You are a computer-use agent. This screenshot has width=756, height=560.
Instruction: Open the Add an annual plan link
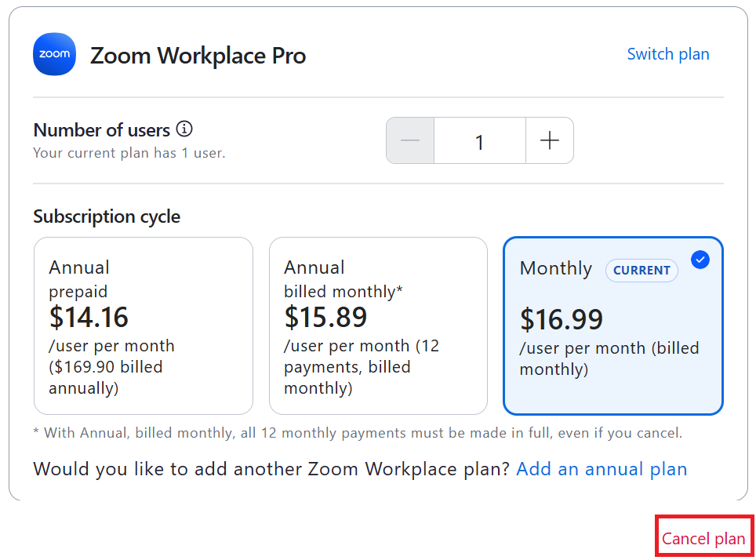point(602,469)
